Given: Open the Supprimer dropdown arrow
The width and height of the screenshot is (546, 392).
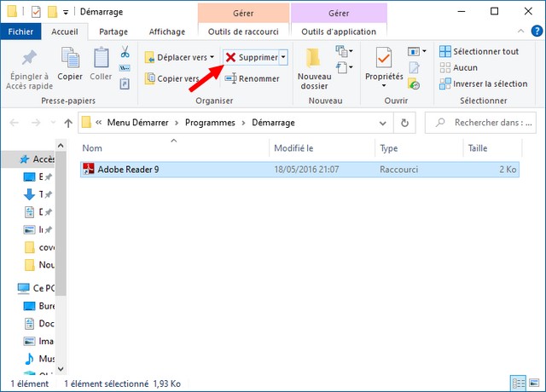Looking at the screenshot, I should (x=283, y=57).
